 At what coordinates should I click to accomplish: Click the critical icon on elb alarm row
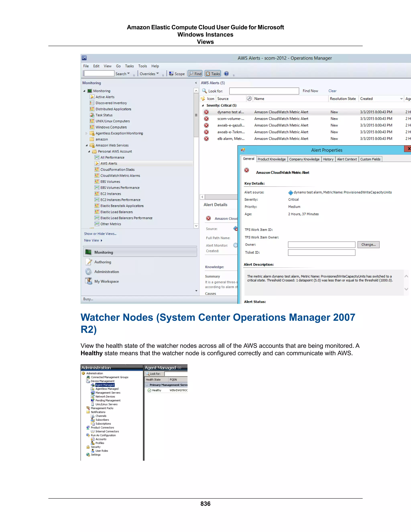[206, 139]
